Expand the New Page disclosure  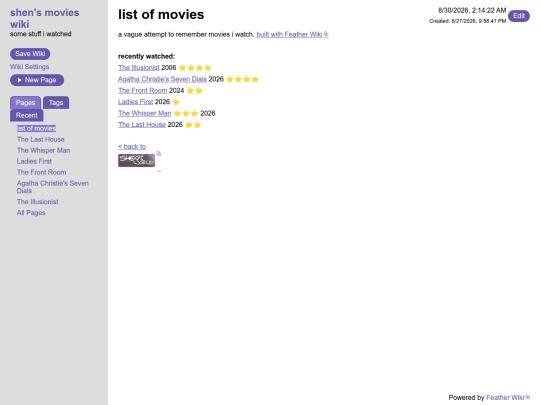point(37,80)
